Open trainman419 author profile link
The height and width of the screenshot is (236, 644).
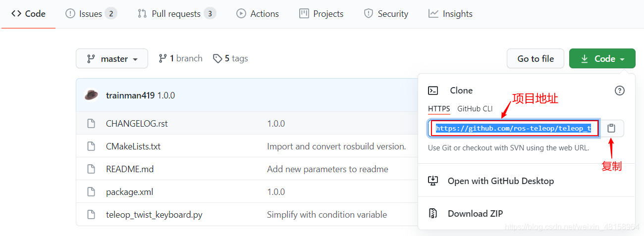[x=130, y=95]
